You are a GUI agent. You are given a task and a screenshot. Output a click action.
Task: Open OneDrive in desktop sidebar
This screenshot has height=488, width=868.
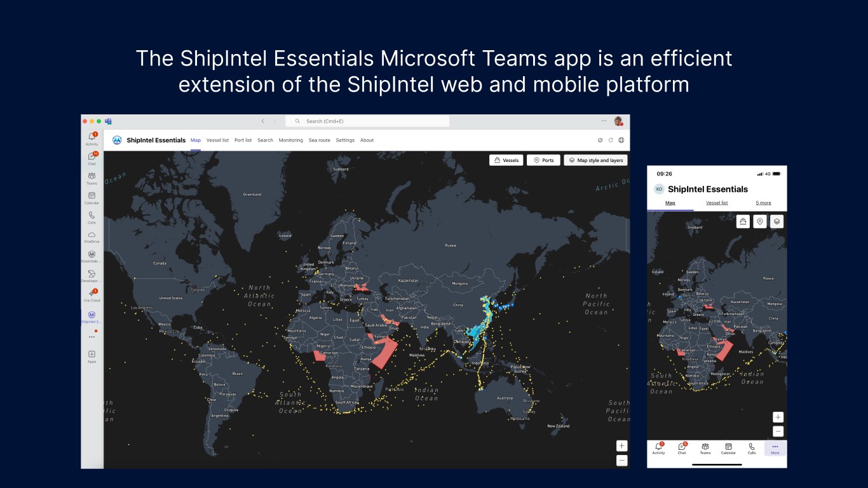[92, 237]
